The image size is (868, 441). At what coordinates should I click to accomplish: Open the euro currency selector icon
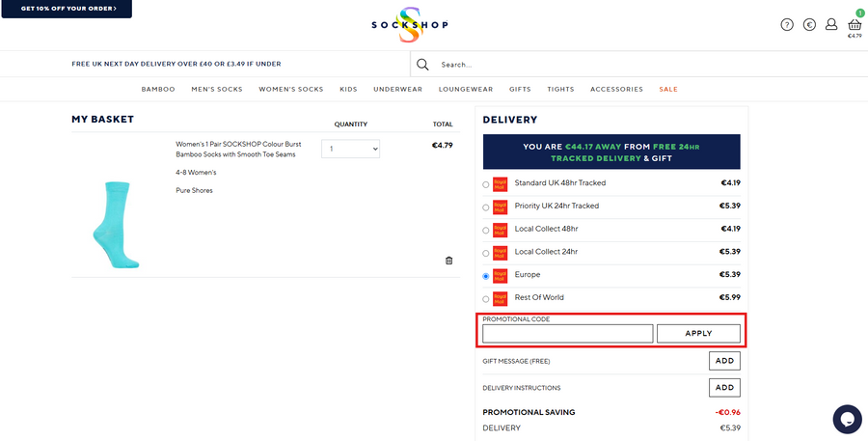pyautogui.click(x=809, y=24)
